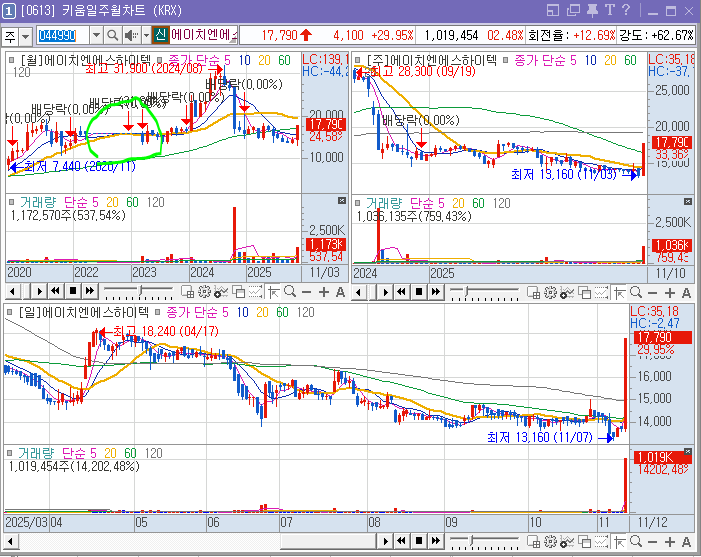Click daily chart zoom magnifier icon
The width and height of the screenshot is (701, 557).
(x=636, y=542)
